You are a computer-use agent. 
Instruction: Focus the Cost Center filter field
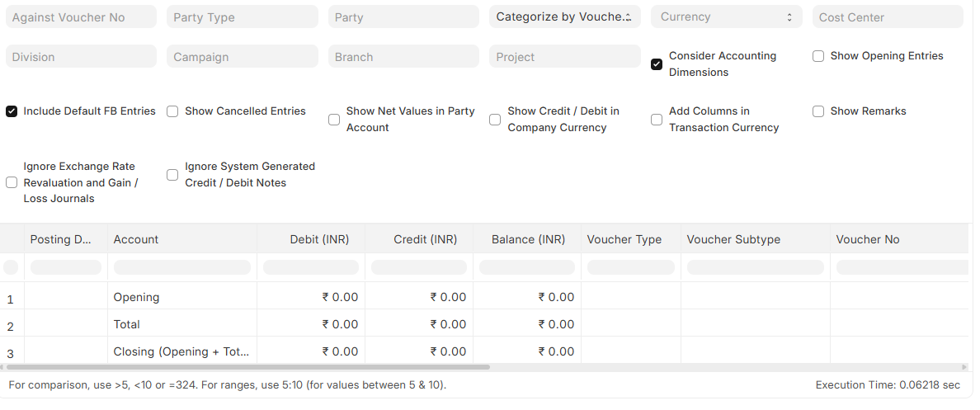[887, 17]
